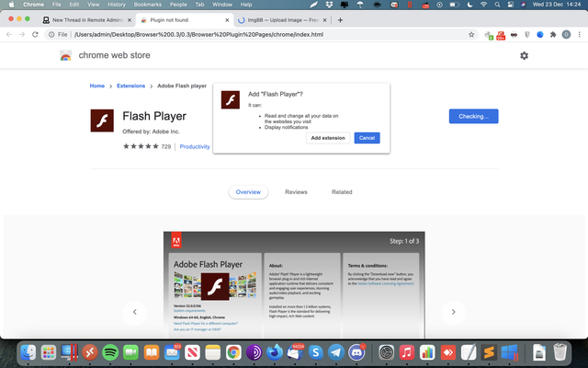Open the Trash in the Dock
The height and width of the screenshot is (368, 588).
[560, 352]
